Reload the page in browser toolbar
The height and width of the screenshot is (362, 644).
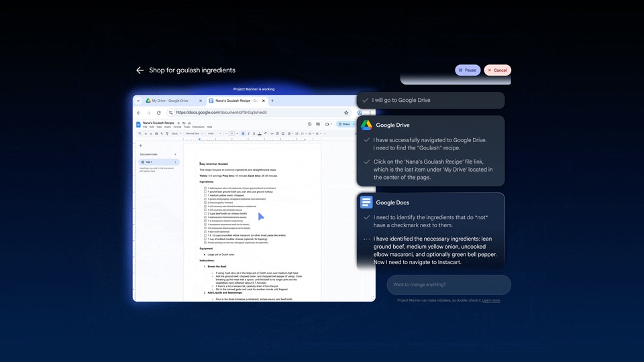158,113
